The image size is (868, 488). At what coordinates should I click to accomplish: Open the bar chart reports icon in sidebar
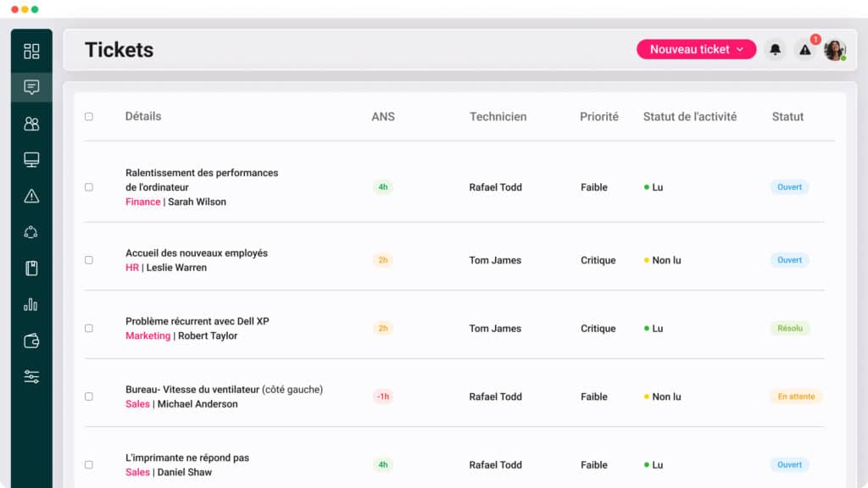[31, 304]
